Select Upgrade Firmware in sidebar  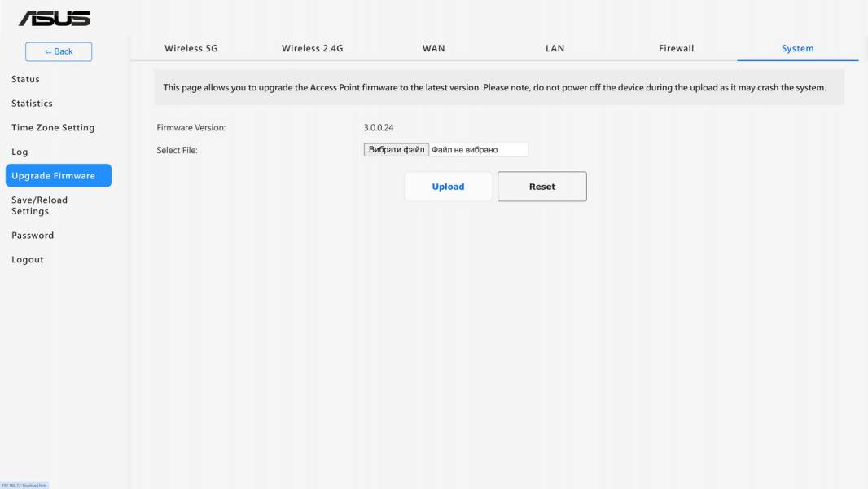click(59, 175)
